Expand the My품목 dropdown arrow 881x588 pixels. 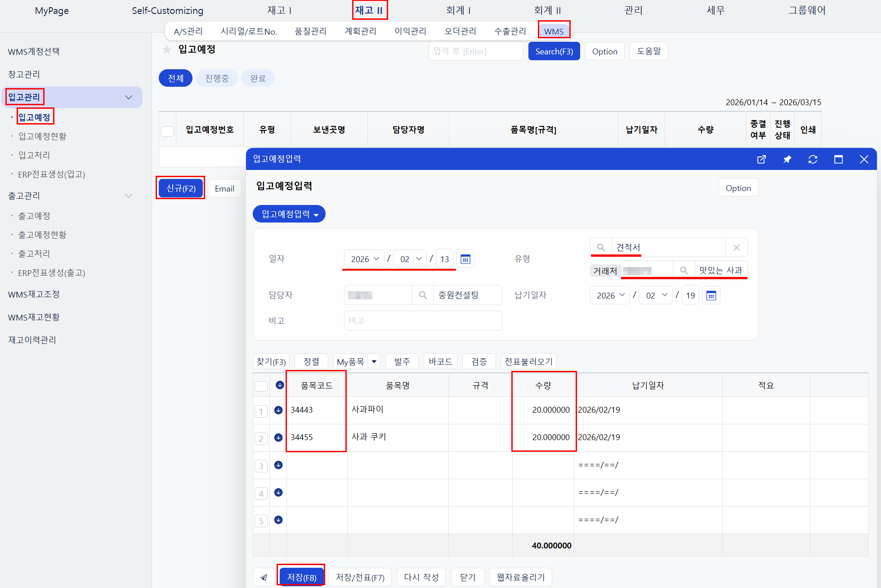374,361
